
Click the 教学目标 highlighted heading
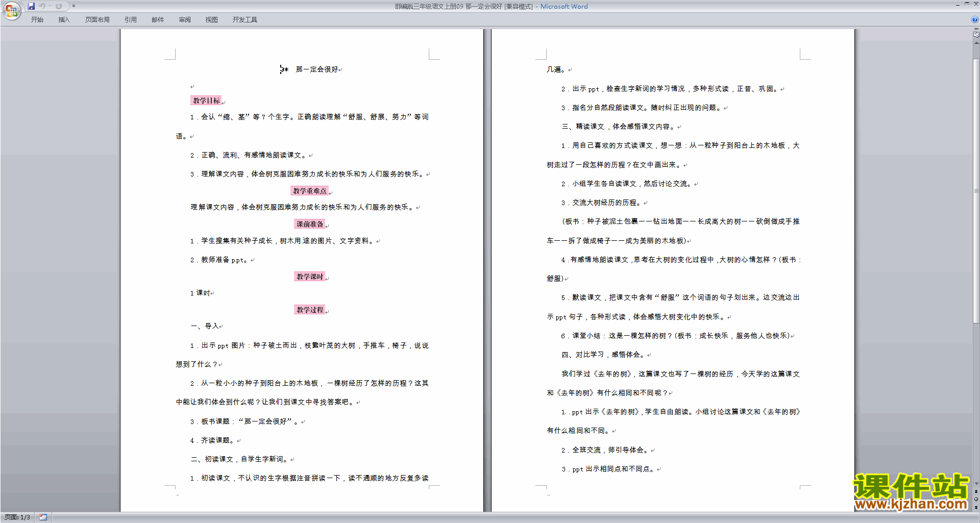click(x=206, y=101)
